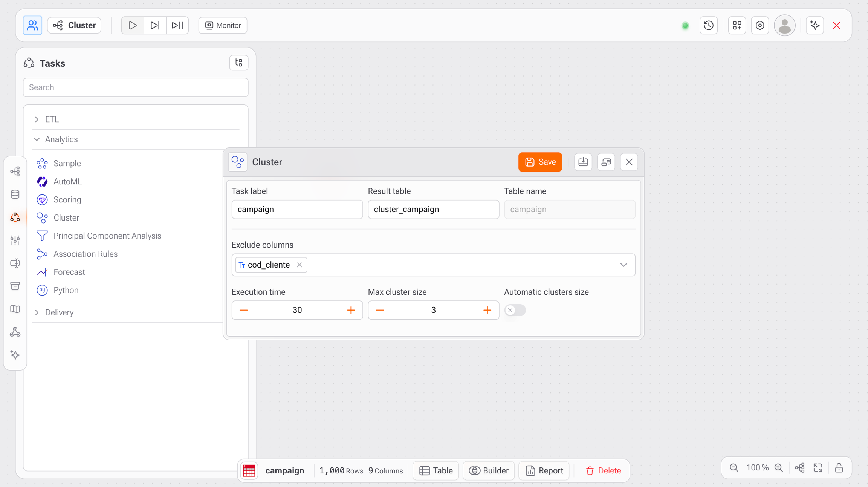The image size is (868, 487).
Task: Click the lock icon in zoom bar
Action: 839,468
